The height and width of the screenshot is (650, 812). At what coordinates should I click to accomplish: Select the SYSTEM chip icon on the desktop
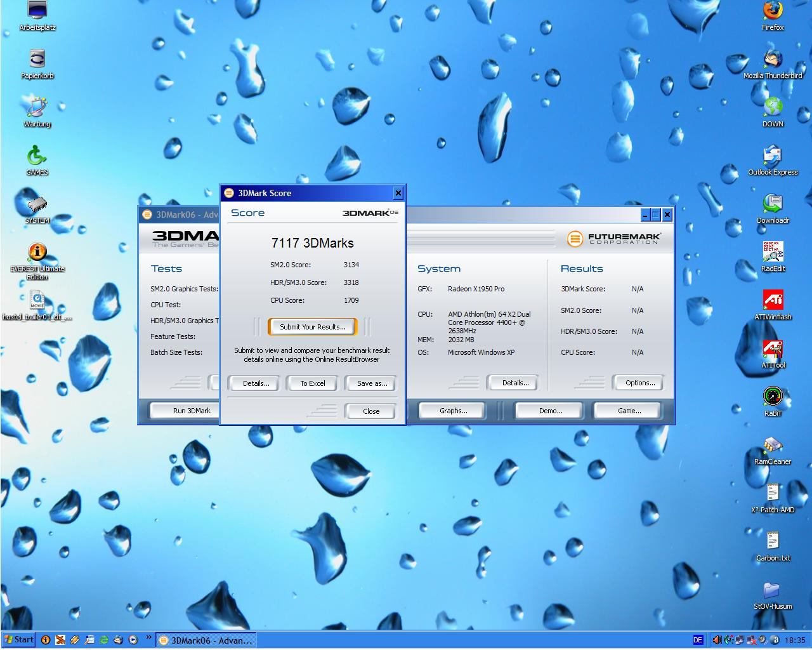(37, 209)
